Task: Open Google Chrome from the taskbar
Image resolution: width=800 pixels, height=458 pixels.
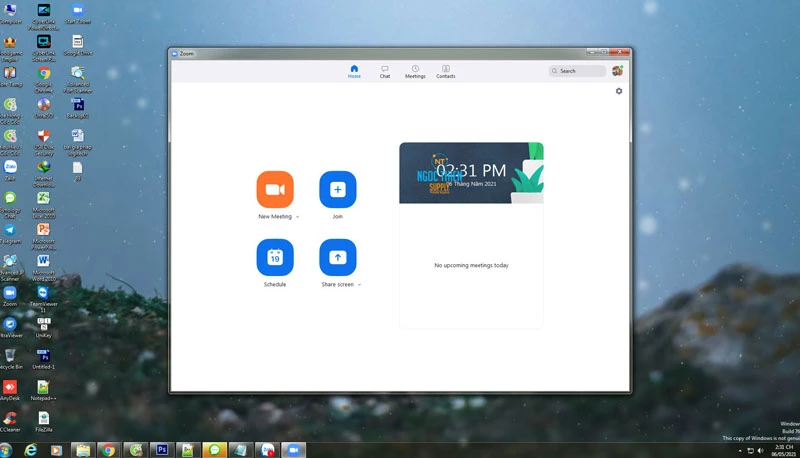Action: [108, 450]
